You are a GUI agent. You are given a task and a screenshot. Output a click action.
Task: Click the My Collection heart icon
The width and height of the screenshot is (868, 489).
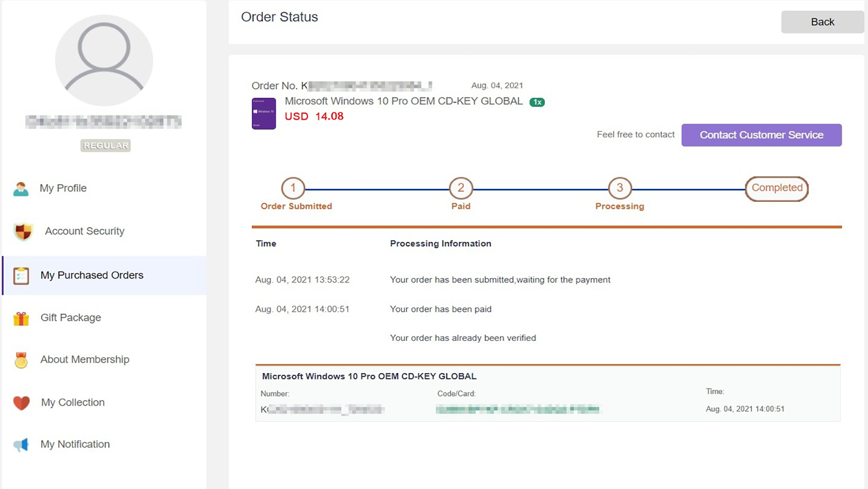[22, 403]
